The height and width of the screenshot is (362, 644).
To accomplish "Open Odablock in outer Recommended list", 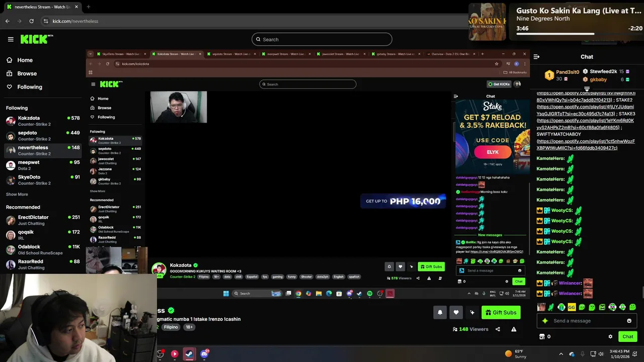I will tap(43, 249).
